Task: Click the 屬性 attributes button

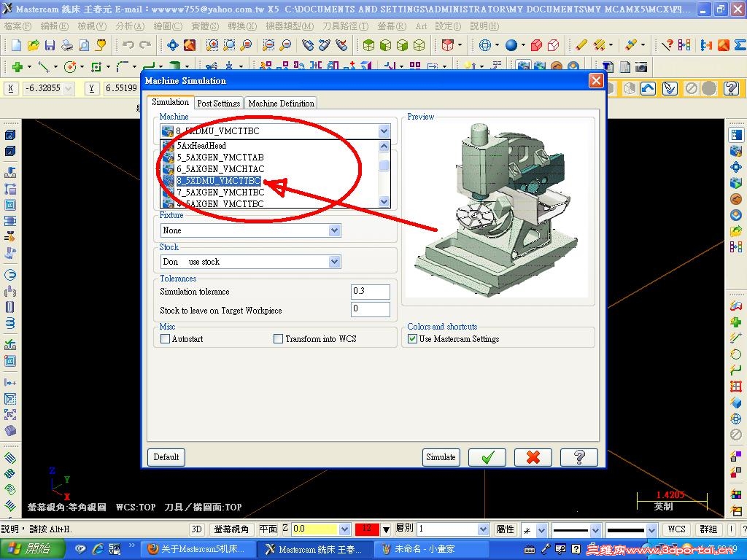Action: pos(506,529)
